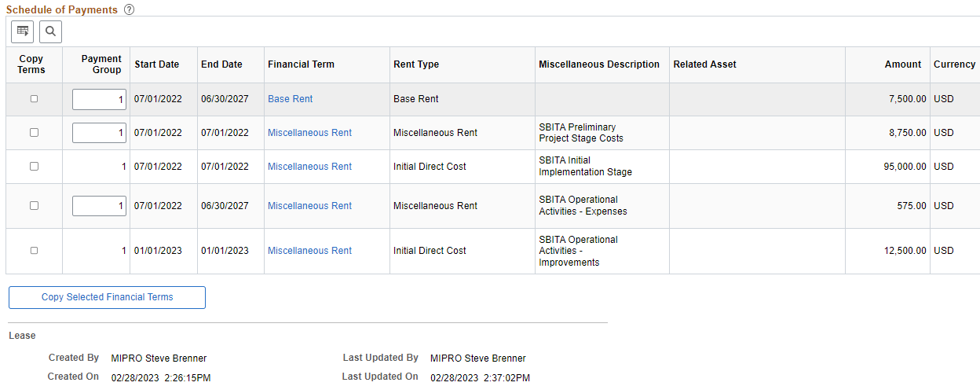Open Miscellaneous Rent link for Preliminary Project Stage Costs

309,133
